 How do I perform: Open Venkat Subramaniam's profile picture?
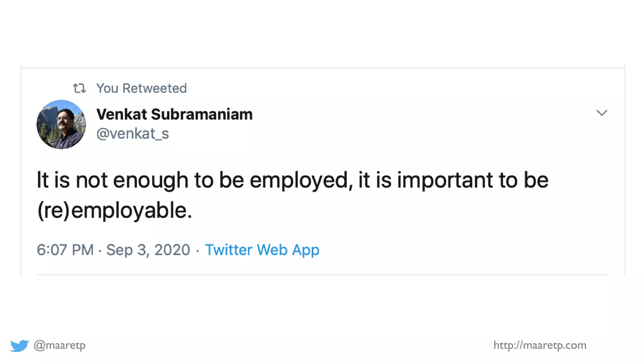[61, 124]
